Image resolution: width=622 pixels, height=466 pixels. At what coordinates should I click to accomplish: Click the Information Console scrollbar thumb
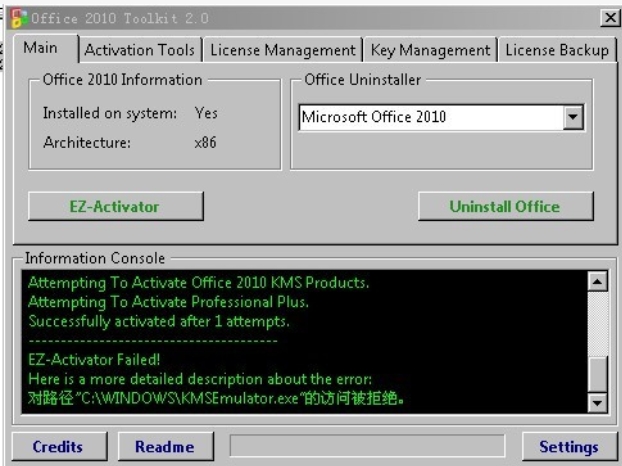pyautogui.click(x=597, y=374)
